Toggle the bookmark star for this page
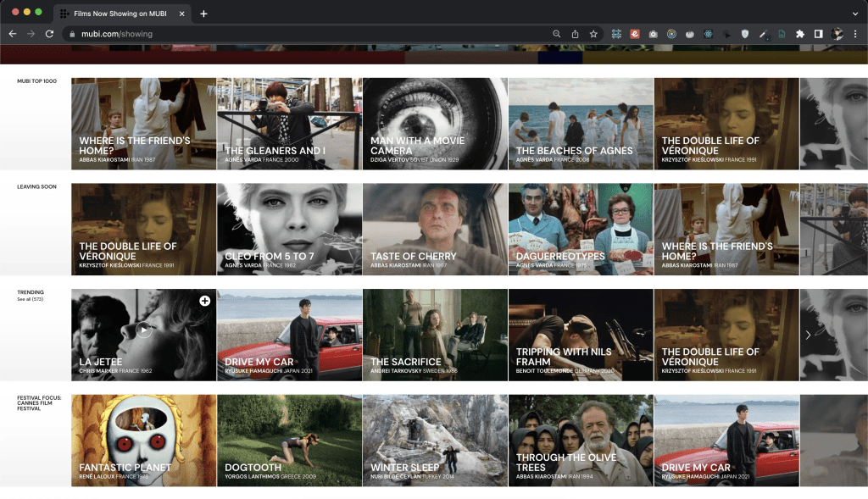The height and width of the screenshot is (499, 868). click(593, 34)
